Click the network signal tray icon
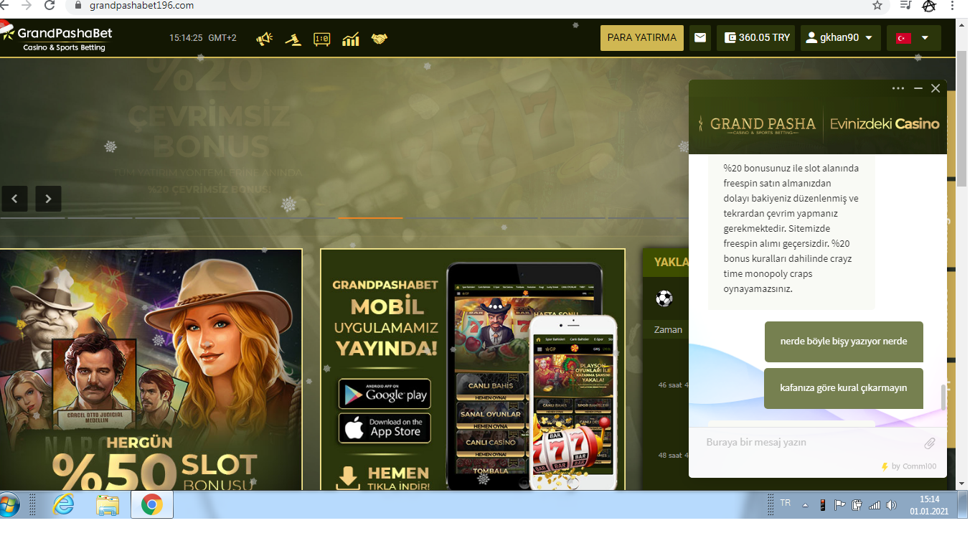The image size is (980, 551). tap(875, 505)
